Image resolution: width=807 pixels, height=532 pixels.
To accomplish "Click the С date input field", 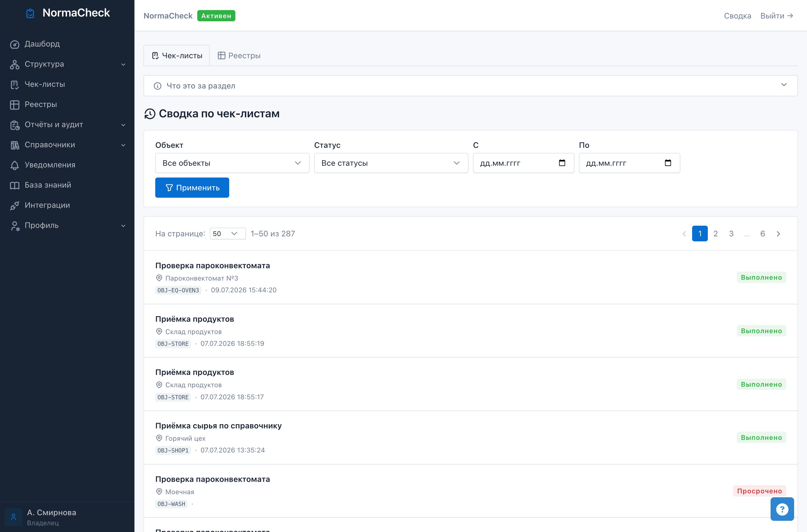I will (x=523, y=163).
